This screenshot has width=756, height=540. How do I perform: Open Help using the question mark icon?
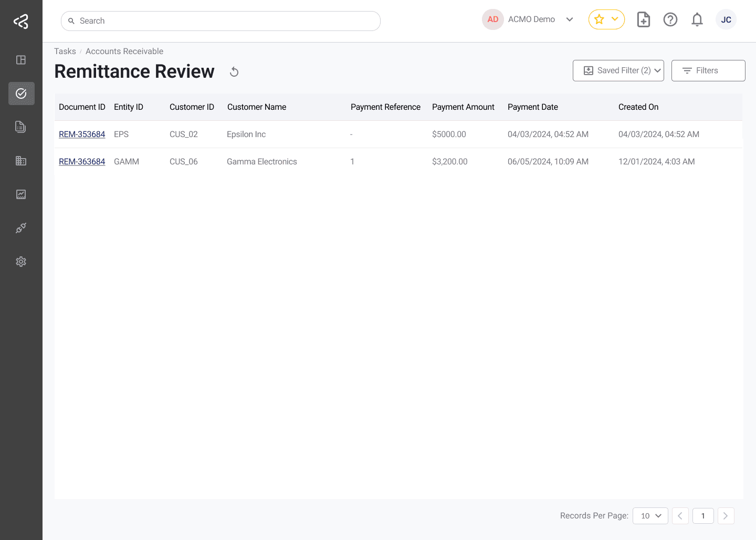[x=670, y=19]
